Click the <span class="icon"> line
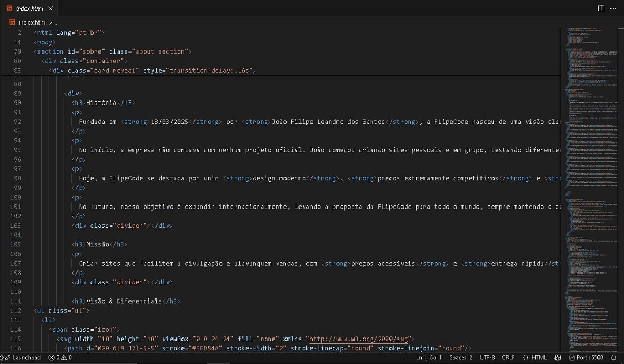Image resolution: width=624 pixels, height=364 pixels. 84,329
